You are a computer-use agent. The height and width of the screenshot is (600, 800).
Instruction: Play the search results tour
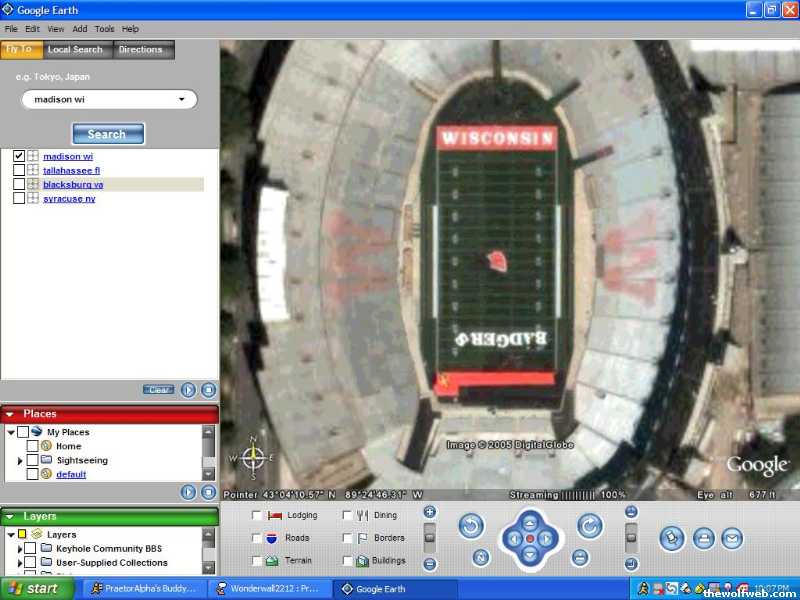point(188,390)
